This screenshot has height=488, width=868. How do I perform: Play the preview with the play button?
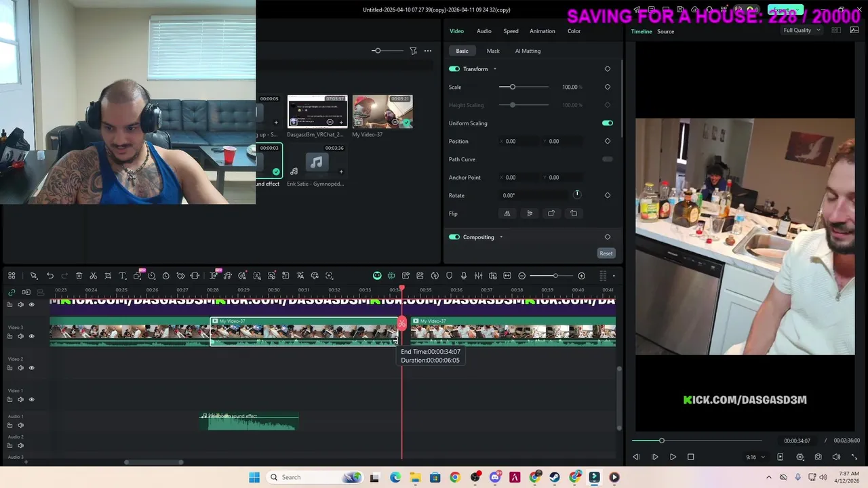[673, 457]
